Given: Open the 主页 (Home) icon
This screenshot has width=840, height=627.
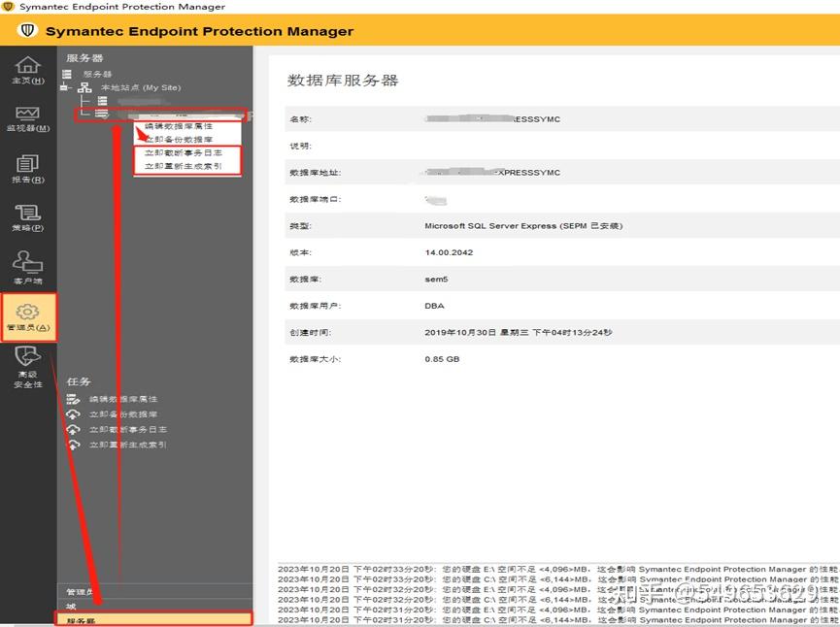Looking at the screenshot, I should tap(27, 70).
